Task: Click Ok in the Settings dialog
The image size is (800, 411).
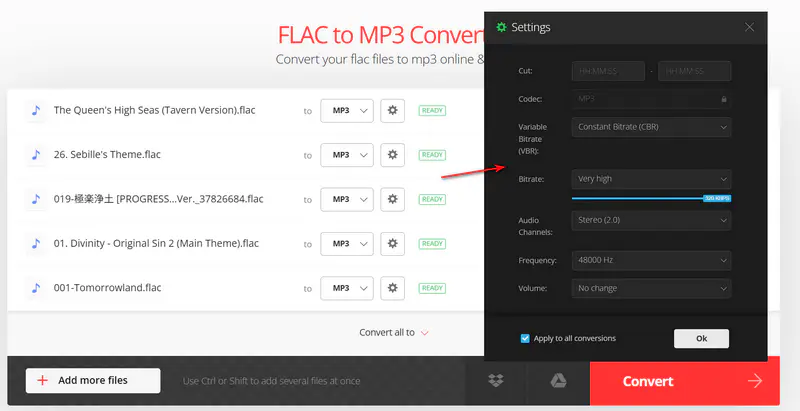Action: (x=702, y=339)
